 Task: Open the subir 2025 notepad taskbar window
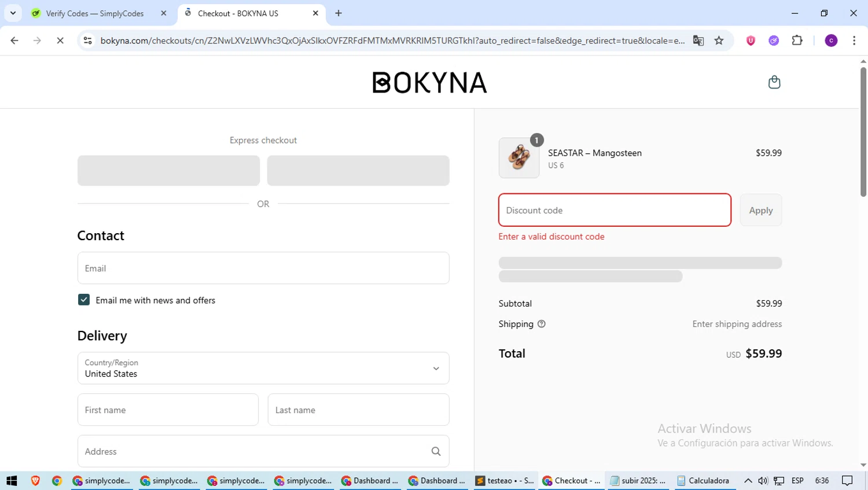pyautogui.click(x=638, y=481)
